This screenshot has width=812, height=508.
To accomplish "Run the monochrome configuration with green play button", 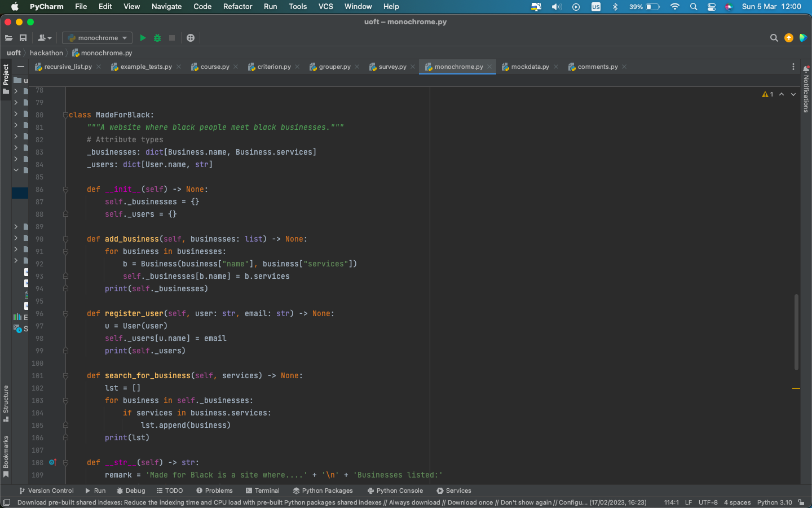I will coord(143,38).
